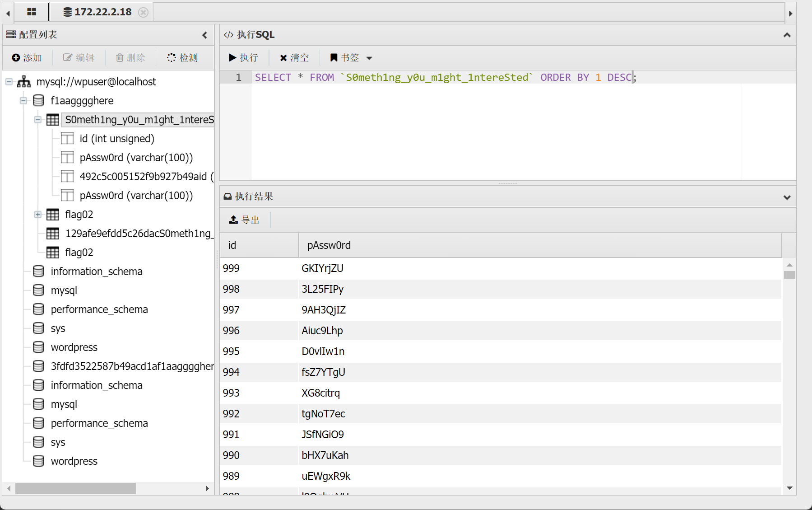The height and width of the screenshot is (510, 812).
Task: Collapse the f1aagggghere database node
Action: pyautogui.click(x=23, y=101)
